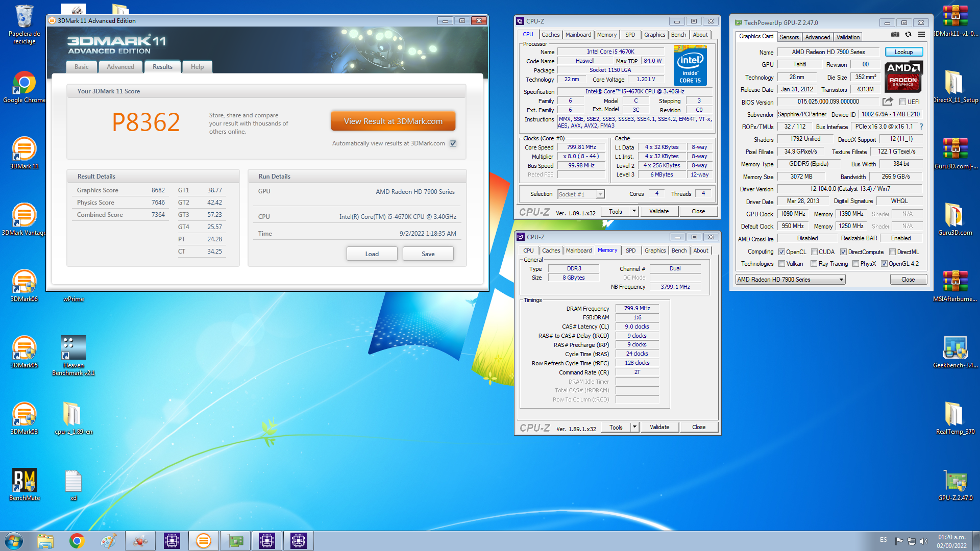The image size is (980, 551).
Task: Toggle CUDA checkbox in GPU-Z
Action: point(814,252)
